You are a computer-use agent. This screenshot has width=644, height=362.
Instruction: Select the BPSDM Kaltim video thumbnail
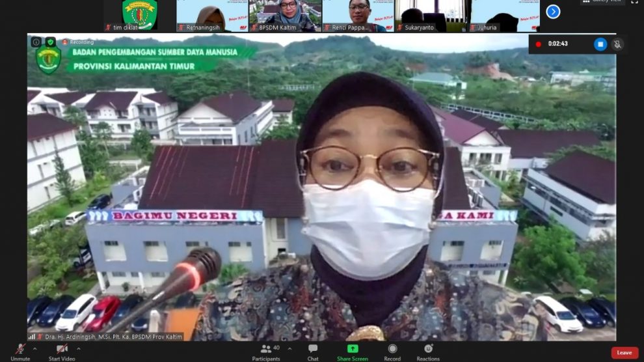pyautogui.click(x=286, y=16)
